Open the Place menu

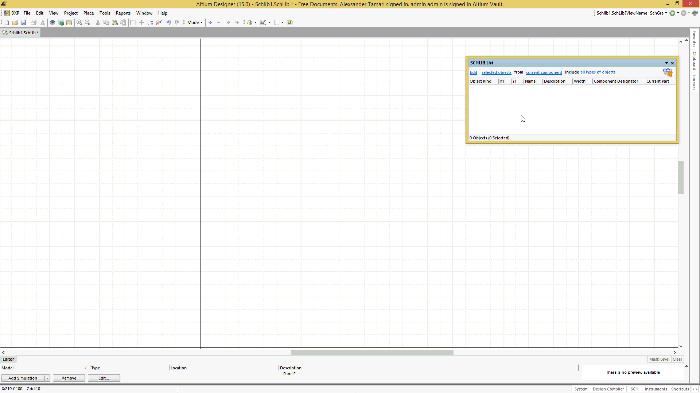click(x=88, y=13)
